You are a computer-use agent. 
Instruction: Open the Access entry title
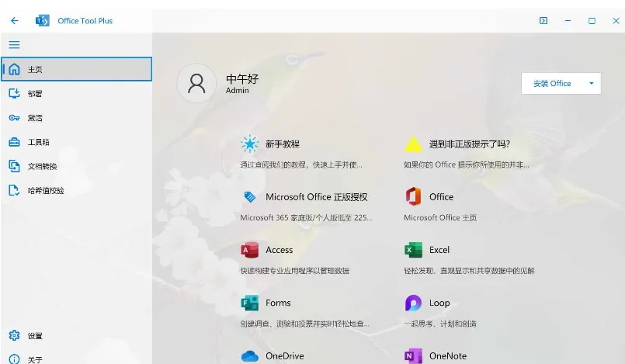click(280, 250)
